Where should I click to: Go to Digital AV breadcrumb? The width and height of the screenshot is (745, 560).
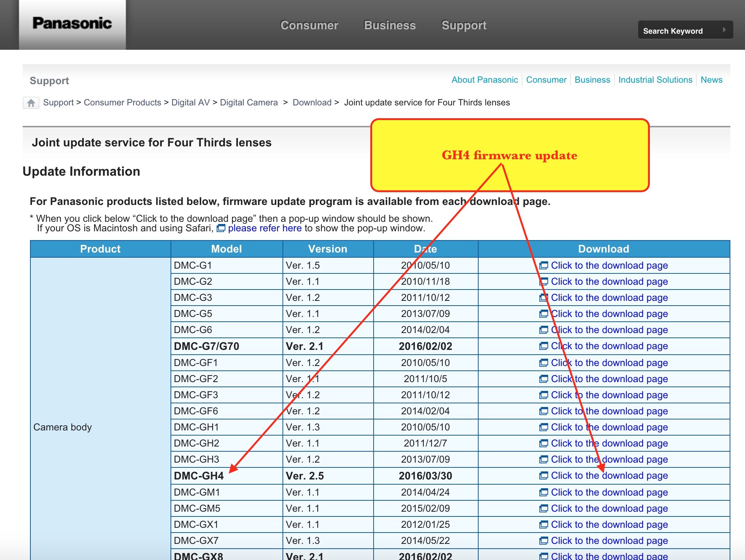(191, 103)
